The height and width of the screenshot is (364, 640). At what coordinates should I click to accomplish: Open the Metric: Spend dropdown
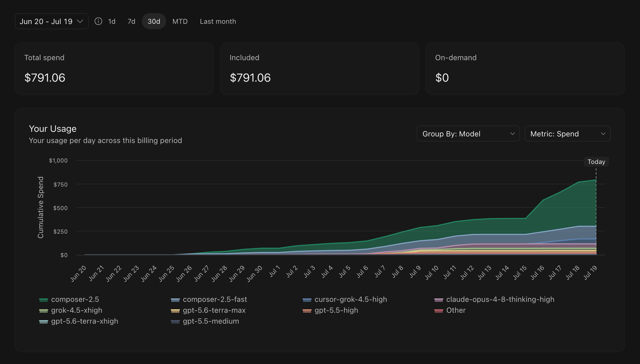567,134
